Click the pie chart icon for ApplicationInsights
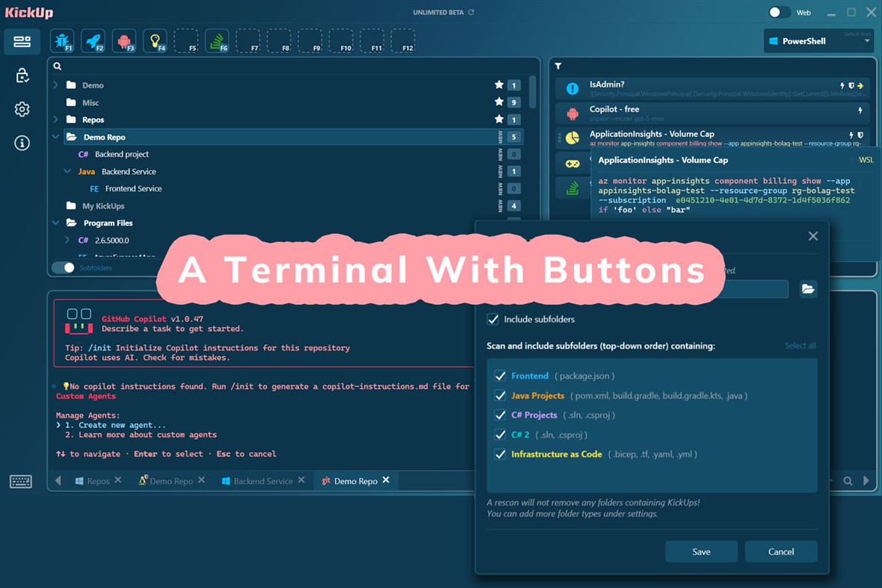The width and height of the screenshot is (882, 588). [x=572, y=138]
